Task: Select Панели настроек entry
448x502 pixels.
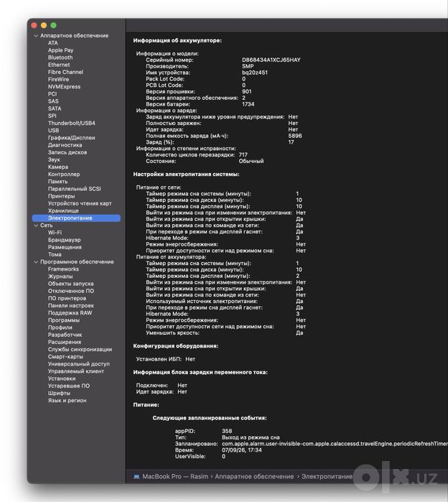Action: 71,306
